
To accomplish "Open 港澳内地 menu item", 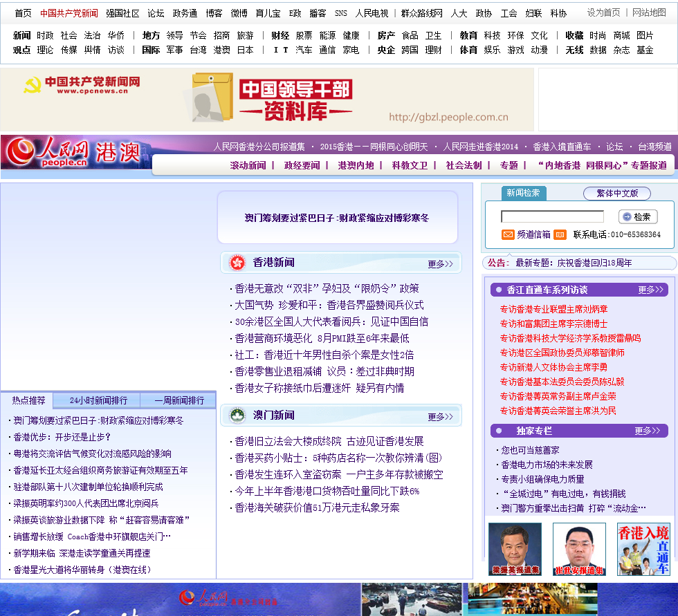I will click(x=356, y=165).
